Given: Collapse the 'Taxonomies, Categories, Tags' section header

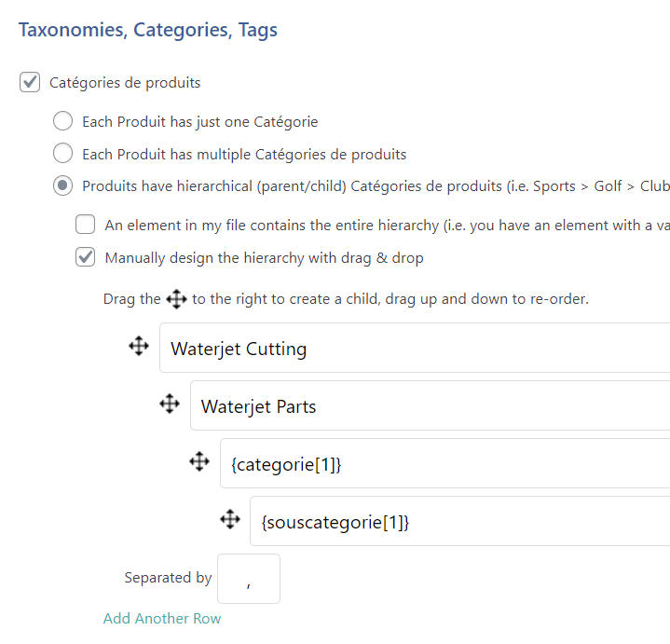Looking at the screenshot, I should 148,30.
